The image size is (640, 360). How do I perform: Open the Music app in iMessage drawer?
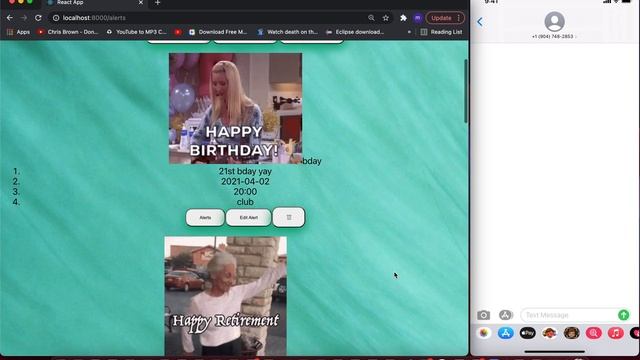pos(616,333)
